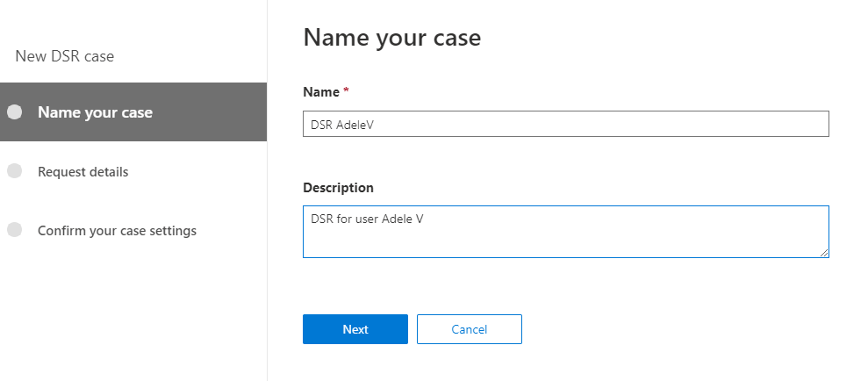868x381 pixels.
Task: Cancel the new DSR case
Action: click(469, 329)
